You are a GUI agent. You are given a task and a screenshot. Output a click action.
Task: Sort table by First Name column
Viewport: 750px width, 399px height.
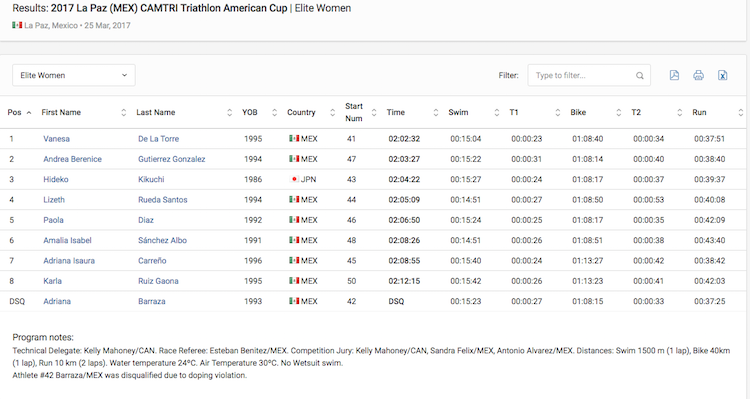pyautogui.click(x=83, y=112)
